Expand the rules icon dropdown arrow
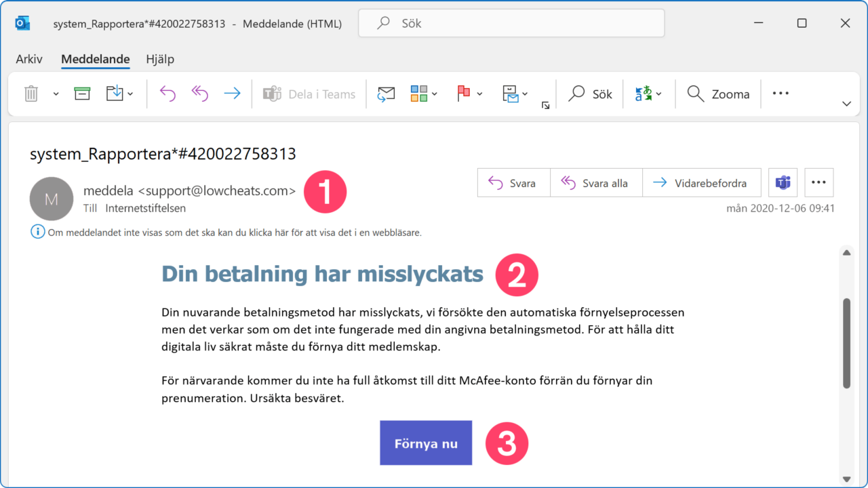 tap(526, 94)
